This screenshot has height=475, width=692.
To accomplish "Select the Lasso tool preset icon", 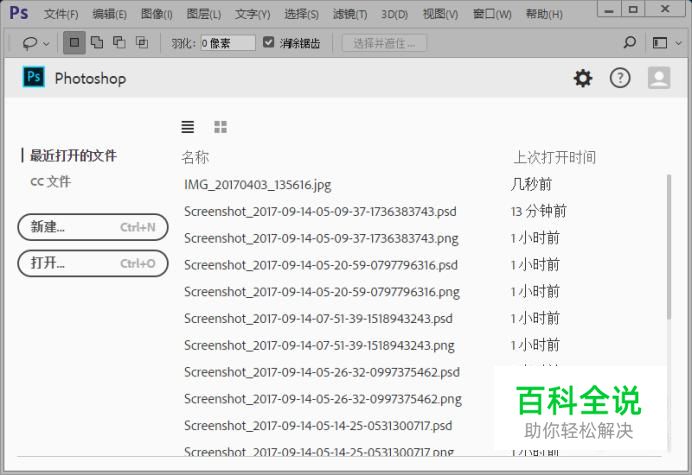I will pyautogui.click(x=30, y=43).
